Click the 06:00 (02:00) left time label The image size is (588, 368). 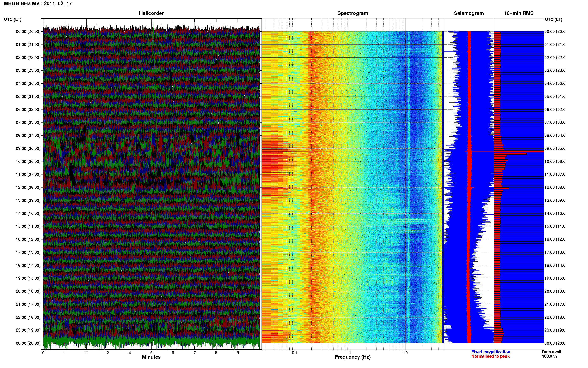(28, 109)
